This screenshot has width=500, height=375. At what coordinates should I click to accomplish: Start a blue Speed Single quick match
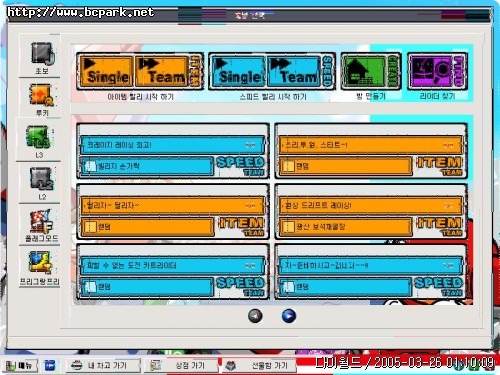tap(238, 71)
